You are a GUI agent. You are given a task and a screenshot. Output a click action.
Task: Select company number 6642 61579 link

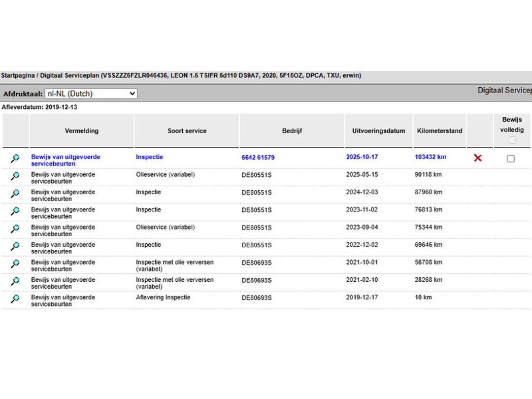[258, 158]
